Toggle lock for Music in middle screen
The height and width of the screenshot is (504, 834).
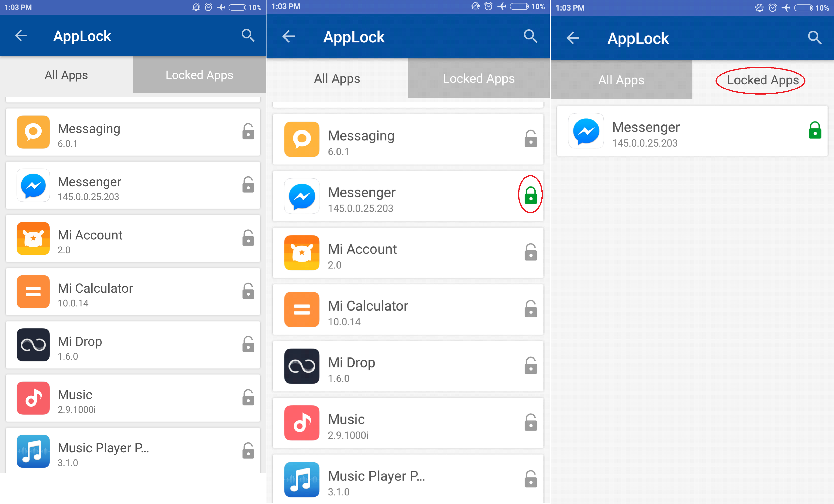[531, 422]
